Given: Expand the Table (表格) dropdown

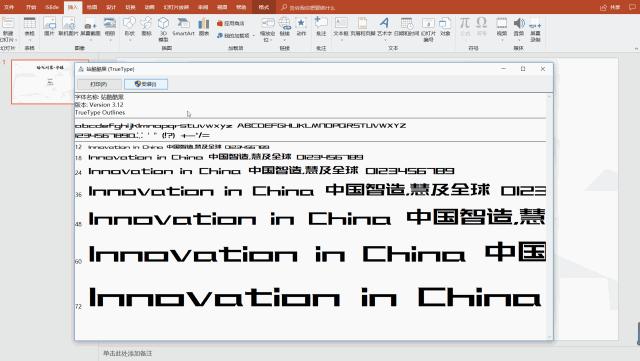Looking at the screenshot, I should click(29, 40).
